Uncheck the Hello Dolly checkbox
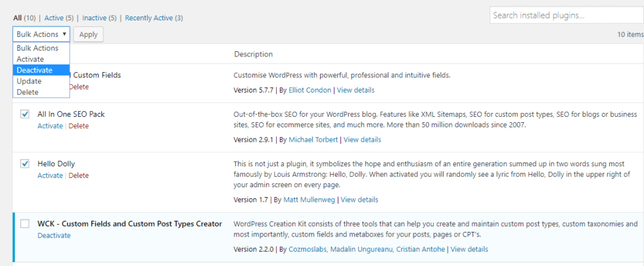The image size is (644, 266). tap(25, 164)
